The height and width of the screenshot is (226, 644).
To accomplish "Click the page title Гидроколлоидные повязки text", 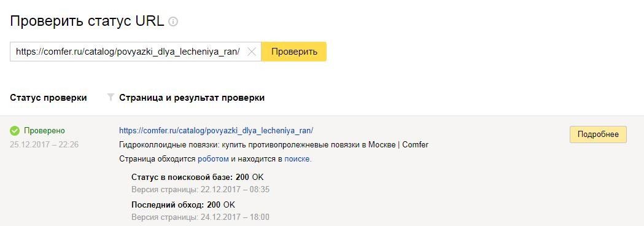I will pos(274,145).
